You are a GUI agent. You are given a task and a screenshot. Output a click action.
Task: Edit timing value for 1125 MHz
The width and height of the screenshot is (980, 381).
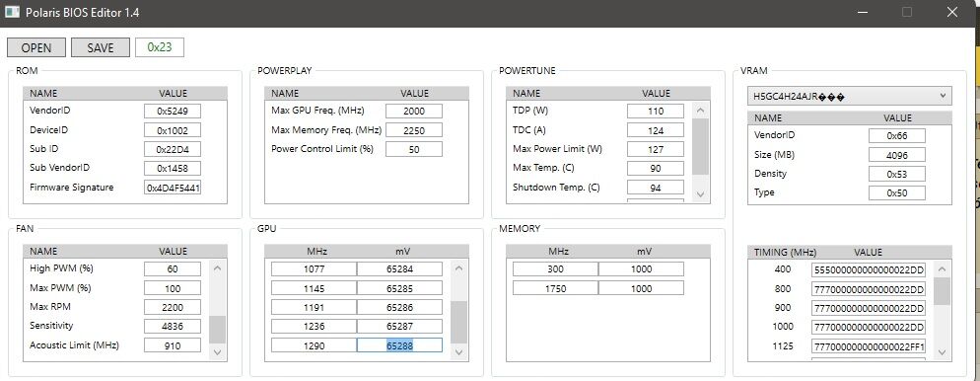(869, 346)
